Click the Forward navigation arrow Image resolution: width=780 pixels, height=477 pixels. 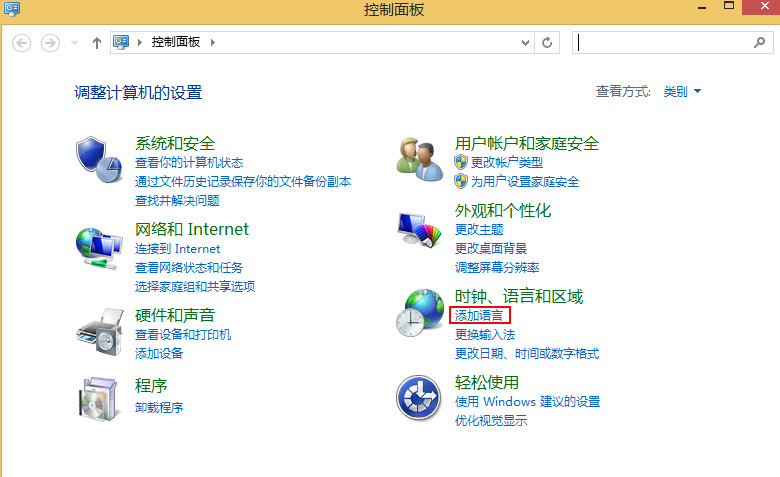(x=50, y=43)
